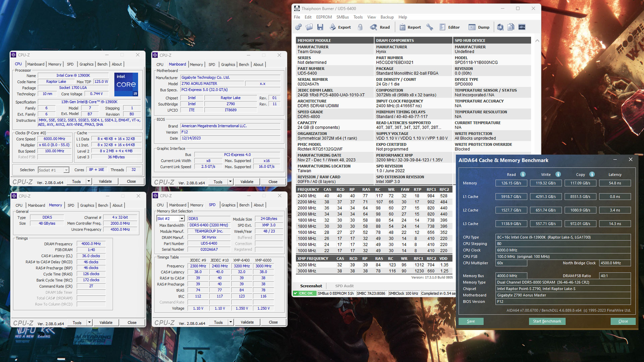
Task: Click the copy documents icon in Thaiphoon toolbar
Action: pos(511,27)
